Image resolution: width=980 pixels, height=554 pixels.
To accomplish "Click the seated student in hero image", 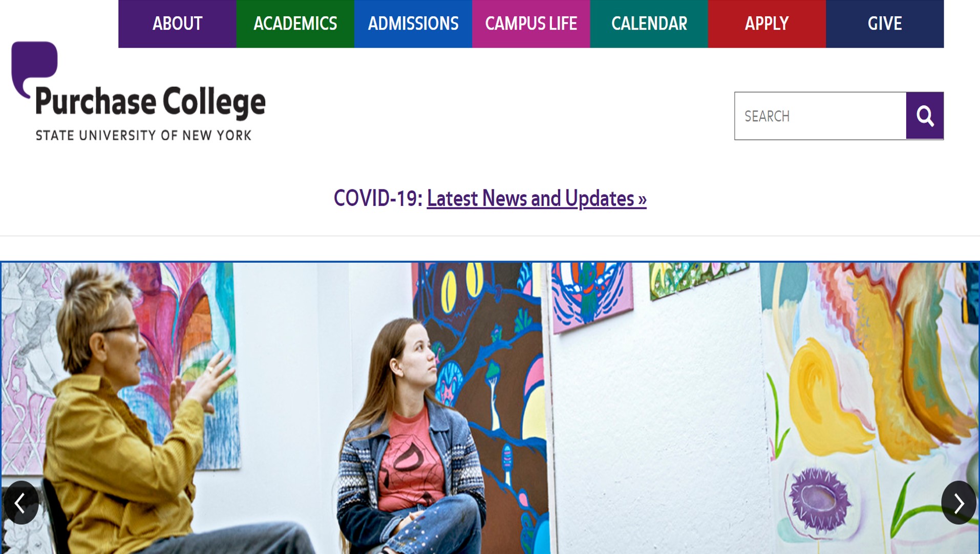I will point(410,435).
